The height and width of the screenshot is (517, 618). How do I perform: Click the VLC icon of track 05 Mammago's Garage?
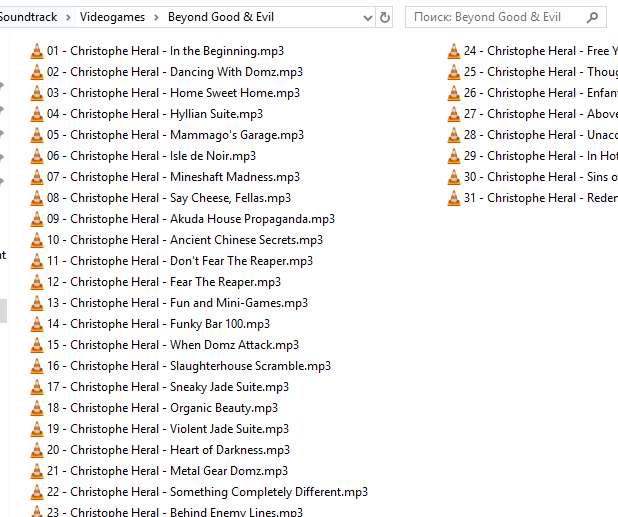click(x=37, y=135)
